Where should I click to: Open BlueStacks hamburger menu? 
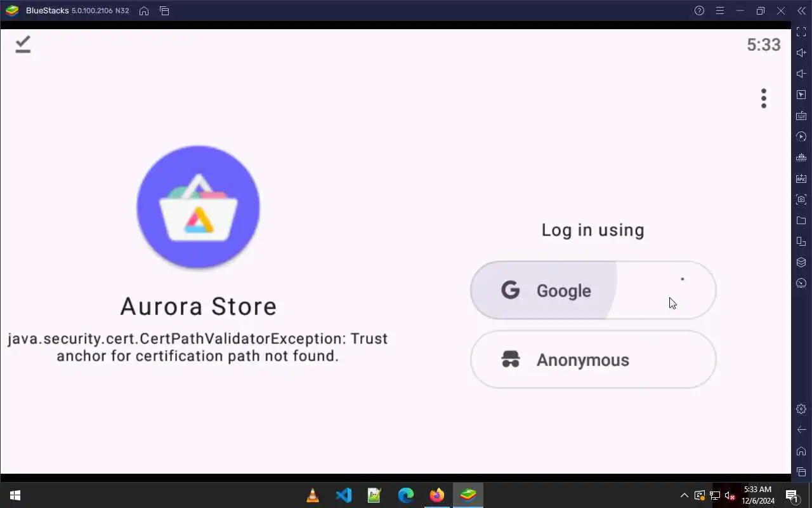pos(720,11)
